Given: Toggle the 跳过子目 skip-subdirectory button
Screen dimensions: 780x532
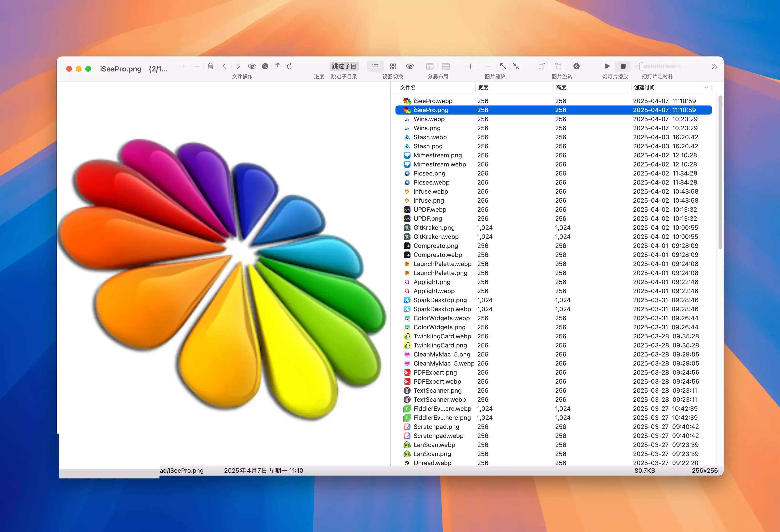Looking at the screenshot, I should 344,66.
